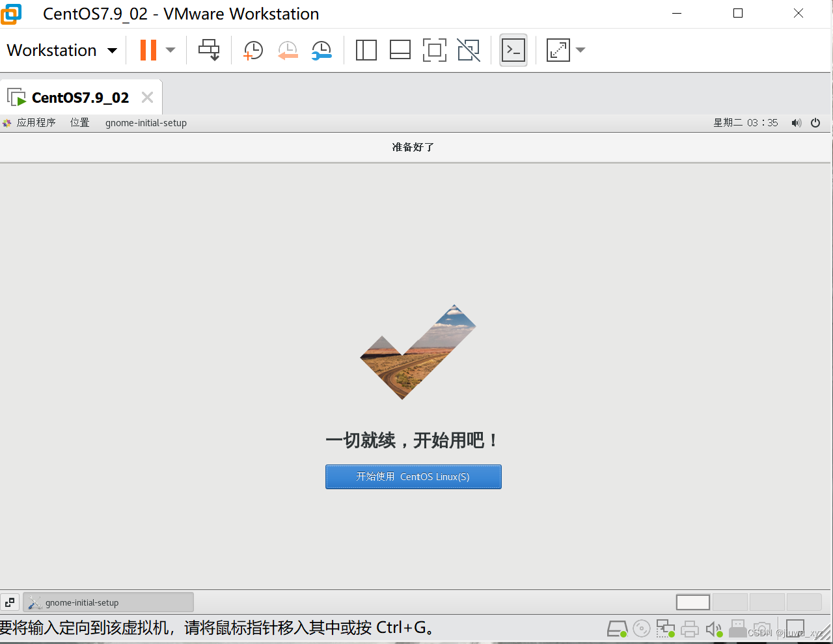This screenshot has height=644, width=833.
Task: Click the sound card status icon
Action: pyautogui.click(x=714, y=629)
